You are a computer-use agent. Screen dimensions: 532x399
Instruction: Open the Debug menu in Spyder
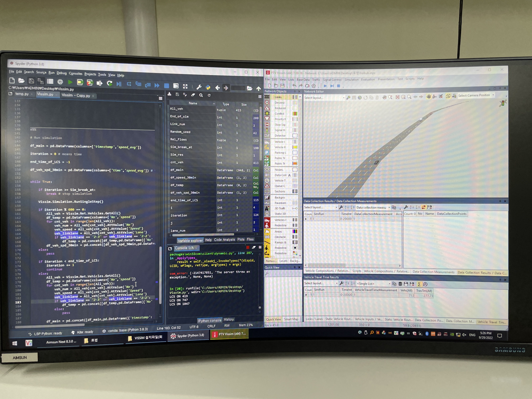click(x=62, y=73)
